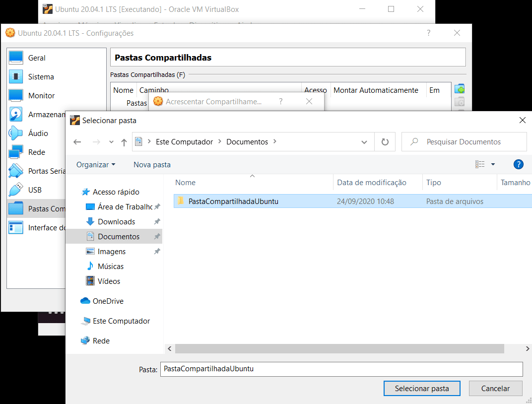Screen dimensions: 532x404
Task: Click edit shared folder icon
Action: click(460, 102)
